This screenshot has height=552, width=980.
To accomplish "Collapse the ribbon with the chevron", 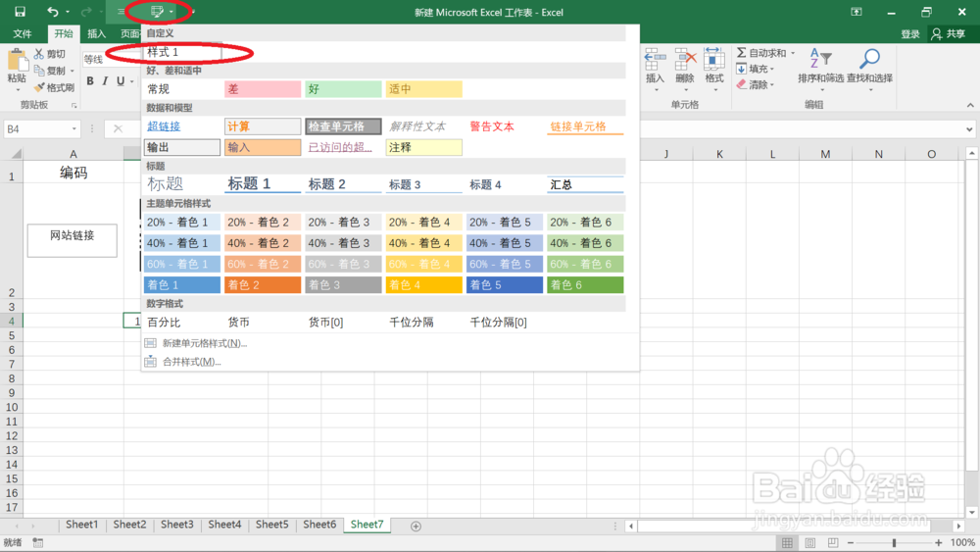I will click(970, 105).
